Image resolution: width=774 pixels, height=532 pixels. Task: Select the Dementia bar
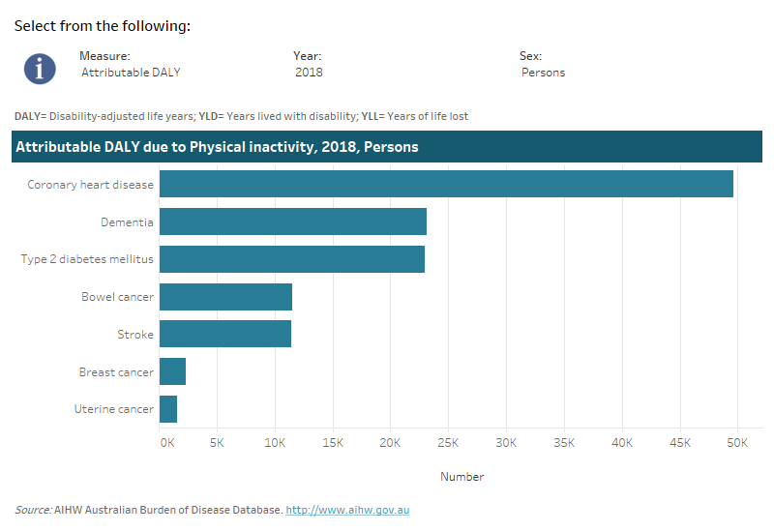292,222
